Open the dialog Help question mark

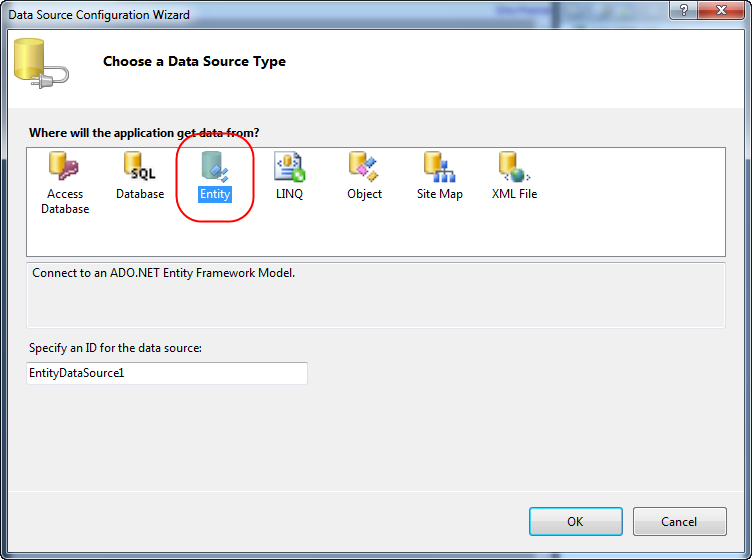click(x=684, y=10)
